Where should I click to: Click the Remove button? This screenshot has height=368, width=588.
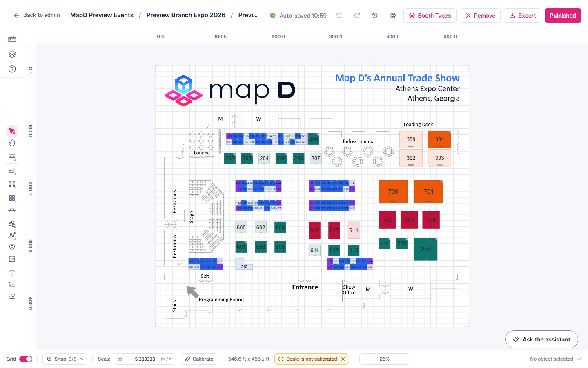(x=480, y=16)
